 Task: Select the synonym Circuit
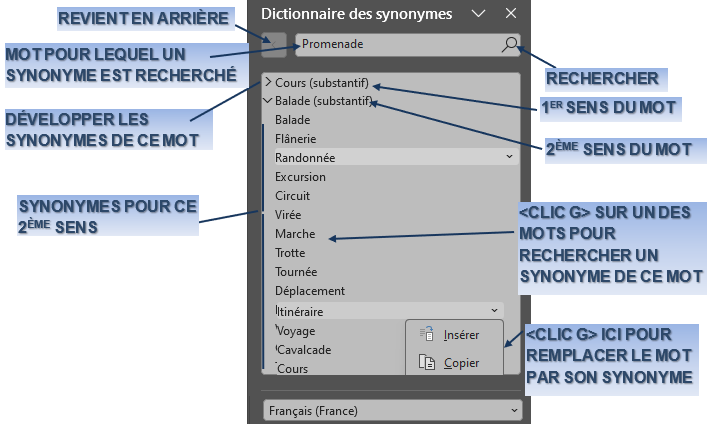[x=293, y=196]
